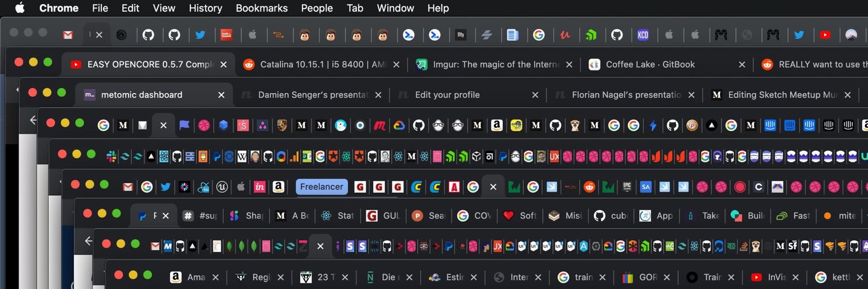Select the blue flag icon tab
This screenshot has width=868, height=289.
coord(184,125)
